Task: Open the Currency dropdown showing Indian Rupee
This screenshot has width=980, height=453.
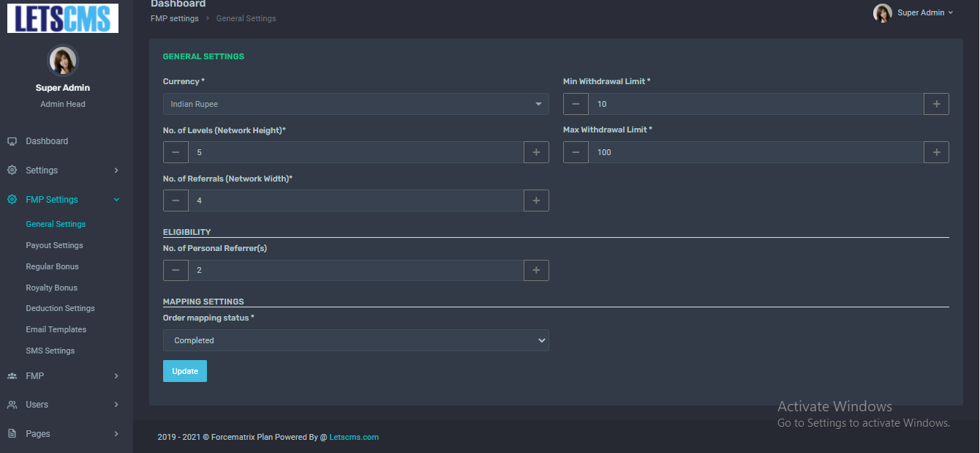Action: pos(355,104)
